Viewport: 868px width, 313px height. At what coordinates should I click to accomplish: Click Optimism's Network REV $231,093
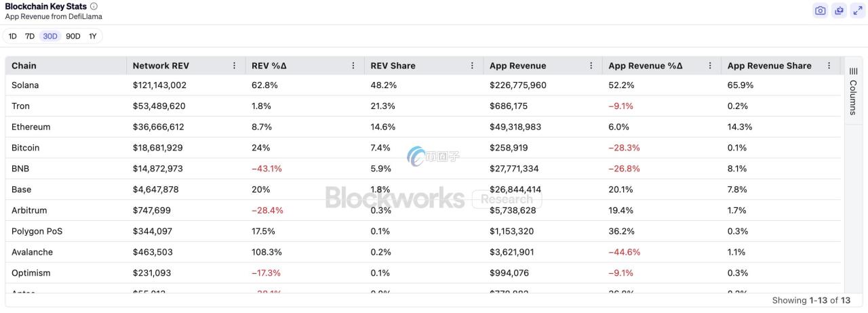click(152, 273)
